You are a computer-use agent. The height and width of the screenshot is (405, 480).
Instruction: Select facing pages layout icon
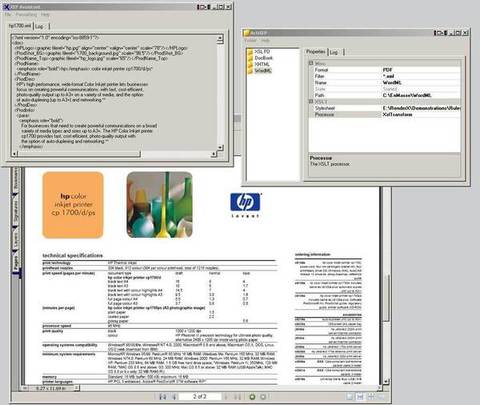click(371, 397)
